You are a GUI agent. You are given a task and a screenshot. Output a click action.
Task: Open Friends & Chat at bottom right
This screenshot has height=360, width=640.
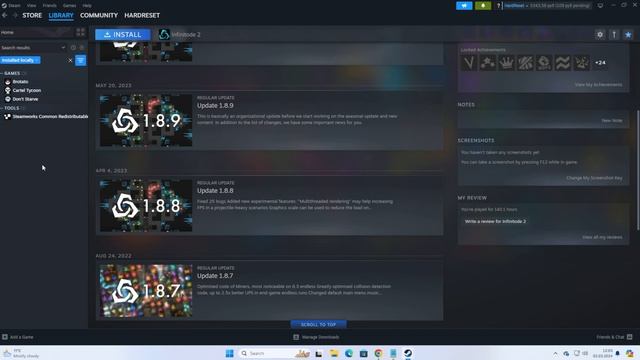coord(614,337)
